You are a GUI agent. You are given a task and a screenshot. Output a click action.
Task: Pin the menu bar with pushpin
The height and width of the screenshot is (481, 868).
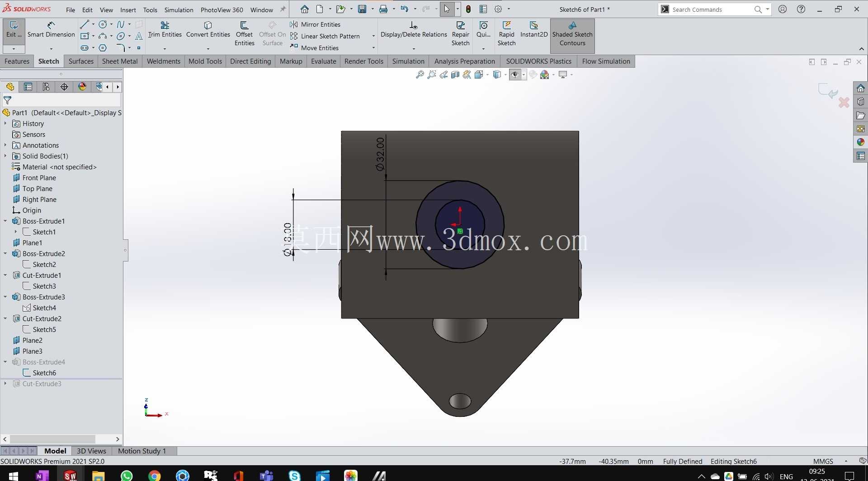(283, 9)
